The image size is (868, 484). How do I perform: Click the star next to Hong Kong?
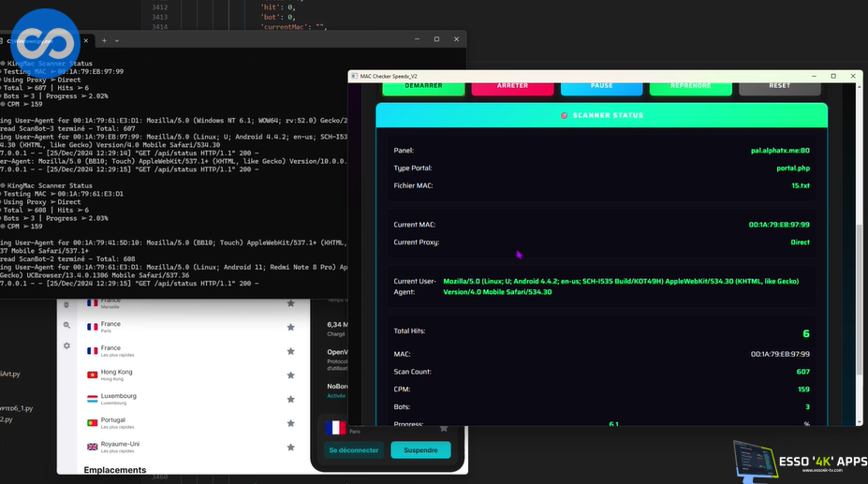point(291,374)
